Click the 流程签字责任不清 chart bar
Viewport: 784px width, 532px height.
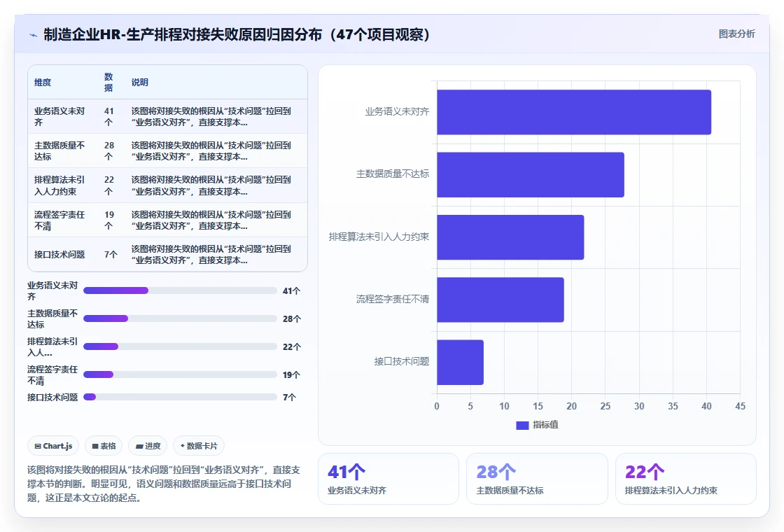[500, 300]
